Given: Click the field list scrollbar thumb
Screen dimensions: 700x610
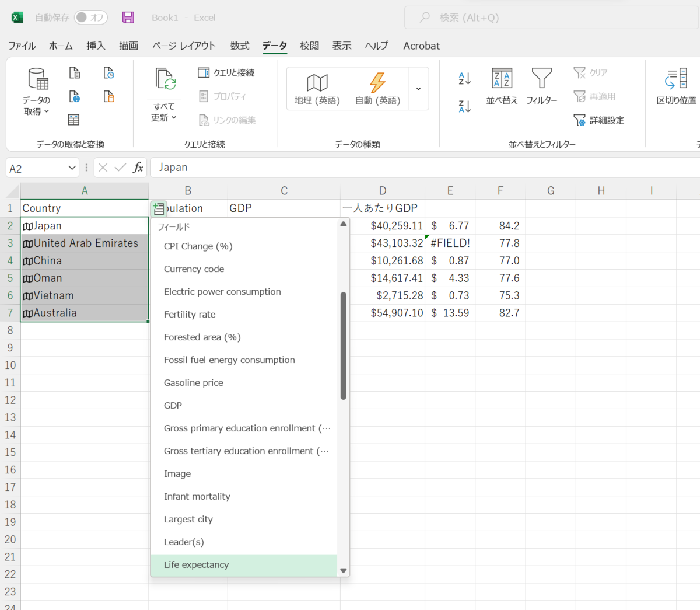Looking at the screenshot, I should (344, 346).
